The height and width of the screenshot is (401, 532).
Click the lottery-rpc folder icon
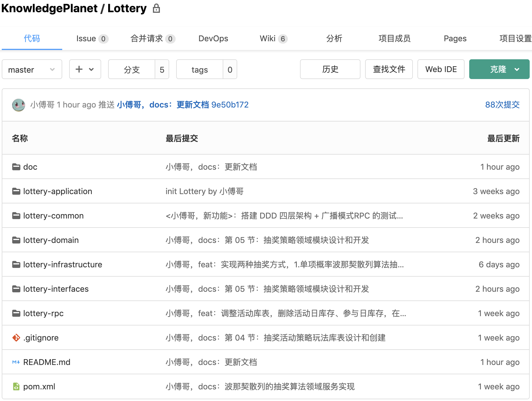16,313
